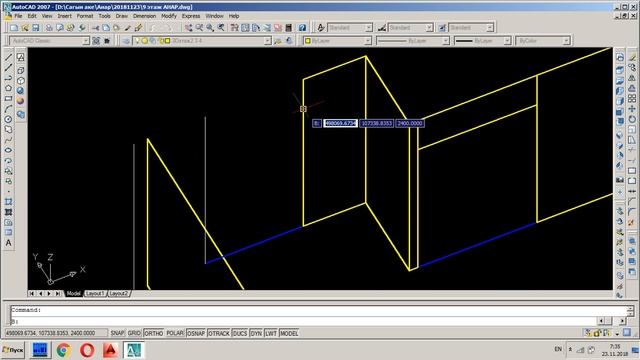Select the Polygon draw tool
Viewport: 640px width, 360px height.
8,88
